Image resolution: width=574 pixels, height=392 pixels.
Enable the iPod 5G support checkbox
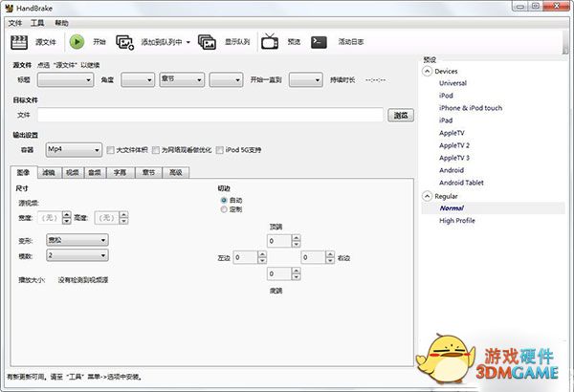pos(220,150)
